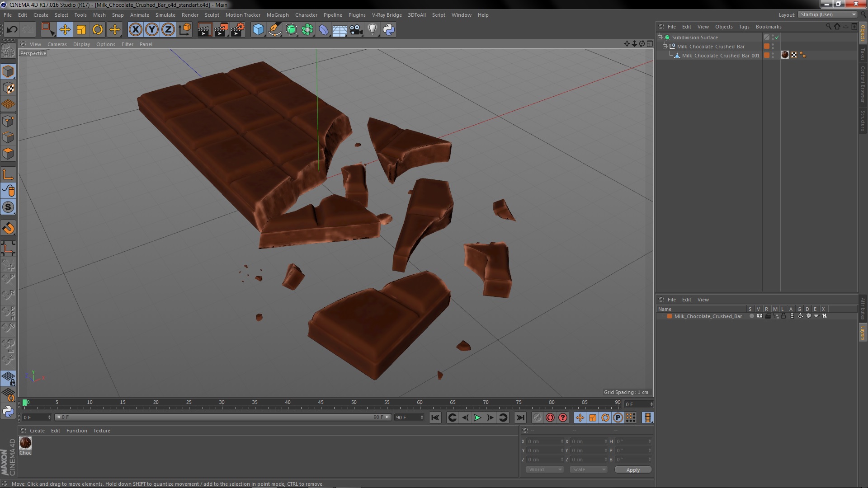
Task: Click the Undo arrow icon
Action: coord(12,30)
